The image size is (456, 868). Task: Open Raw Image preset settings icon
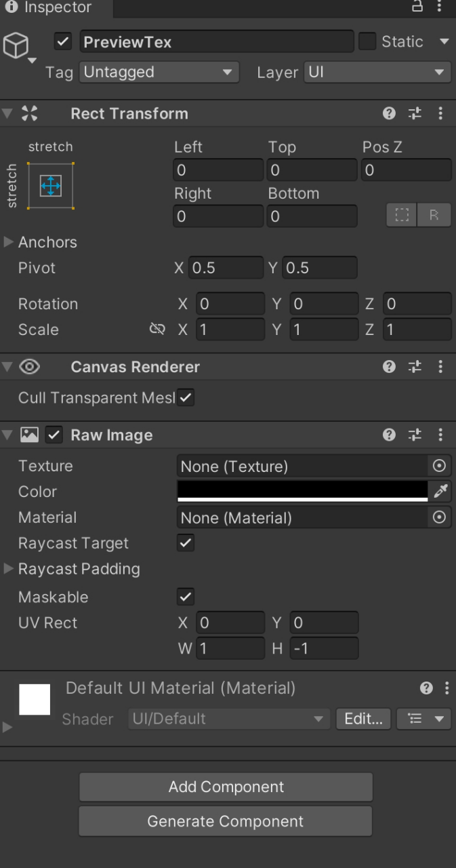click(x=415, y=435)
